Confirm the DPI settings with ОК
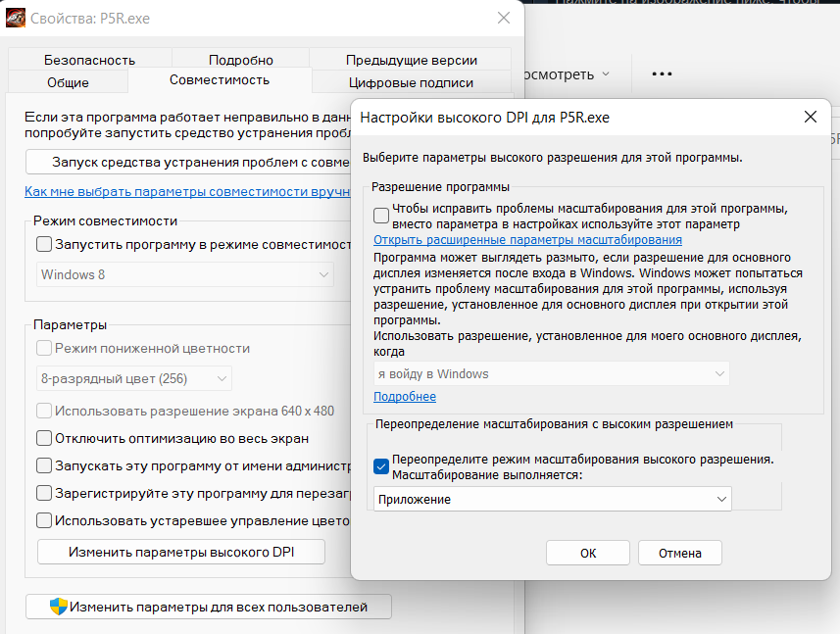 pos(588,553)
